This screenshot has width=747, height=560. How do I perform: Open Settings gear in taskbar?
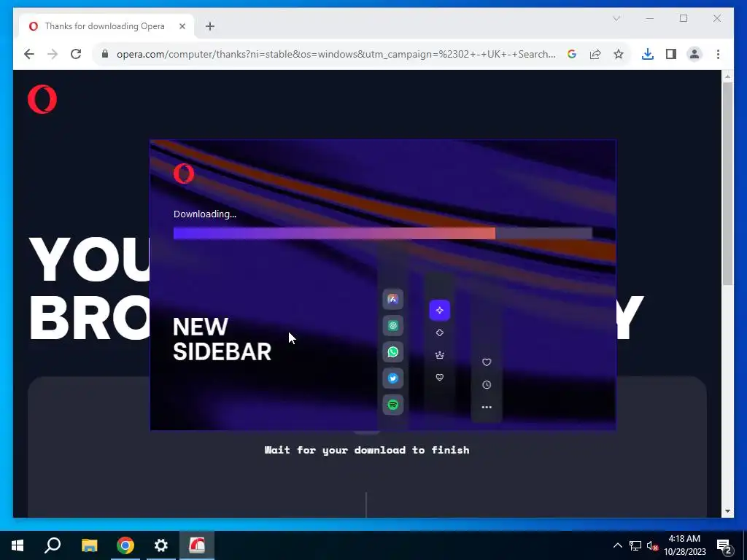tap(161, 545)
